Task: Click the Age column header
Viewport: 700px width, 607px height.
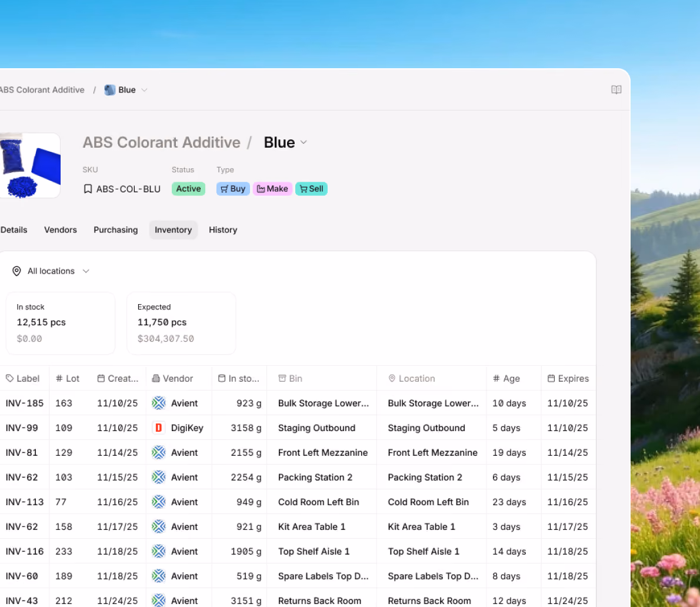Action: coord(506,378)
